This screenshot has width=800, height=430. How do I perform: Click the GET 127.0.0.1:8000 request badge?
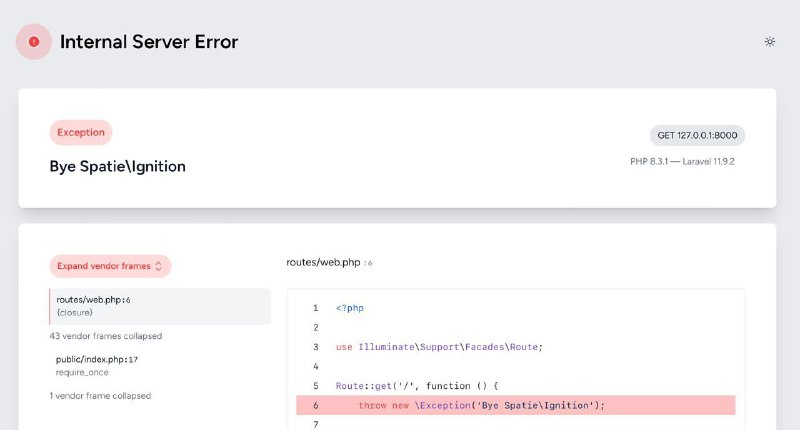(x=697, y=135)
